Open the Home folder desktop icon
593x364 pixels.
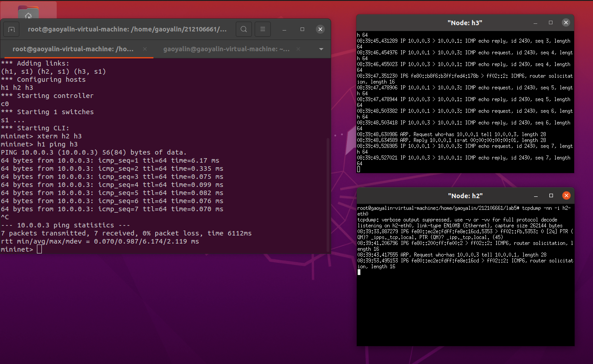point(28,12)
